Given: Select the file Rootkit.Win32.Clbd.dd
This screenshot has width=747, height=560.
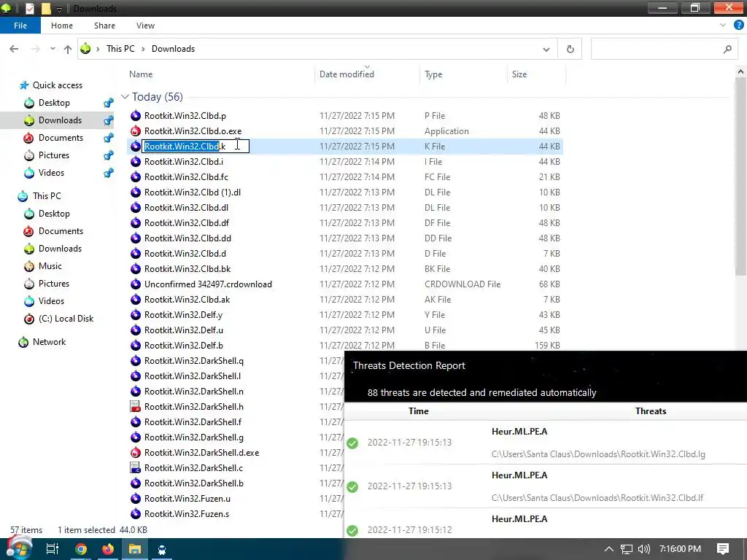Looking at the screenshot, I should (x=187, y=238).
